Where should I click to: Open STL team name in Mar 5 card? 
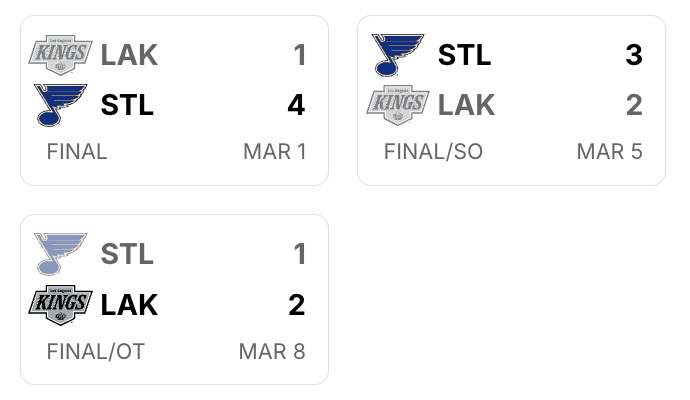pyautogui.click(x=464, y=55)
